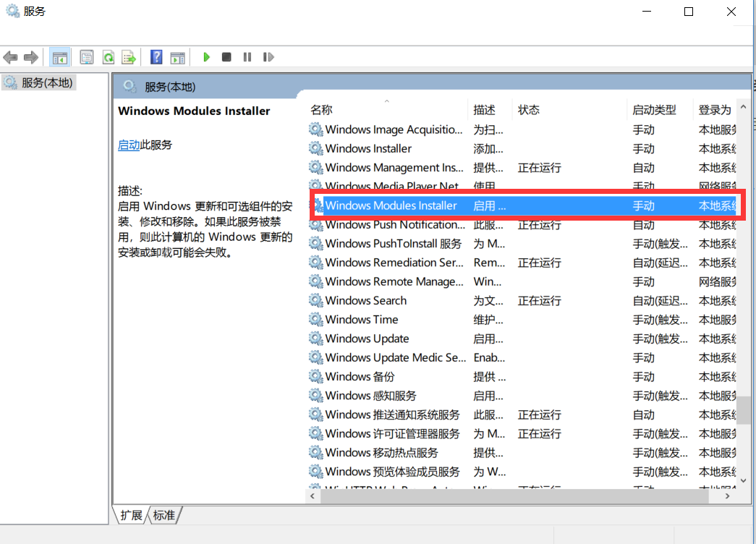756x544 pixels.
Task: Stop the service using black square icon
Action: pos(226,57)
